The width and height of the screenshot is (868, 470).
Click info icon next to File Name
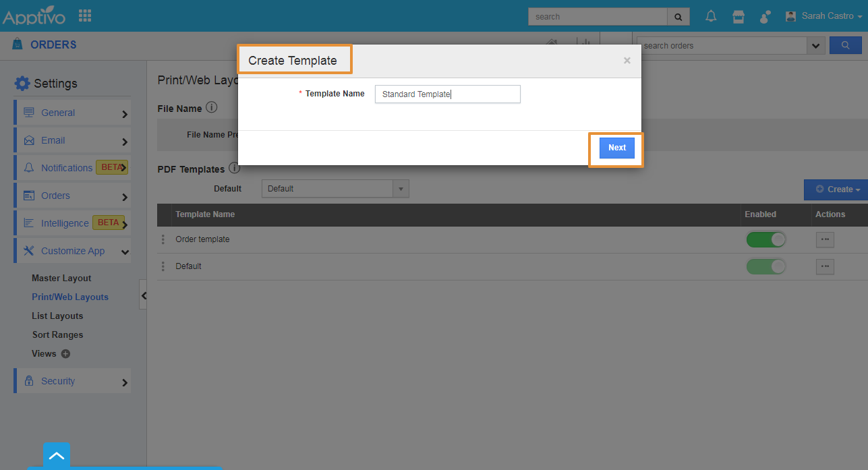tap(211, 107)
